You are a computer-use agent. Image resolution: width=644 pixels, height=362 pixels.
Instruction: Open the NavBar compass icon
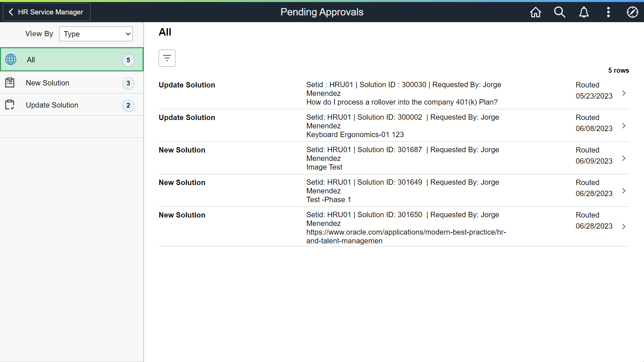(x=633, y=12)
